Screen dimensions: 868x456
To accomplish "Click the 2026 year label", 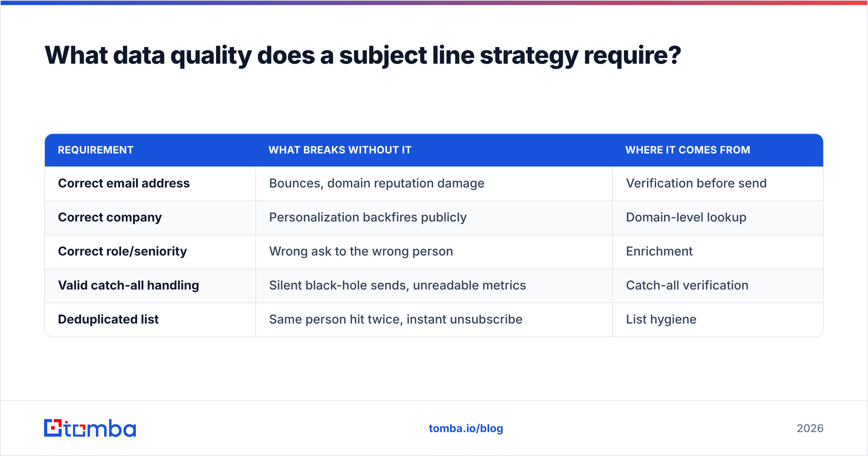I will click(x=810, y=428).
